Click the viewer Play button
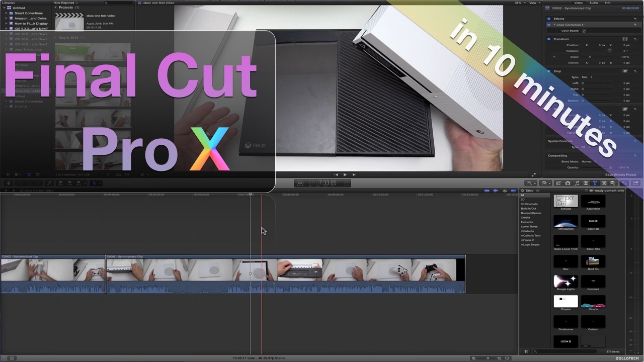 [345, 174]
